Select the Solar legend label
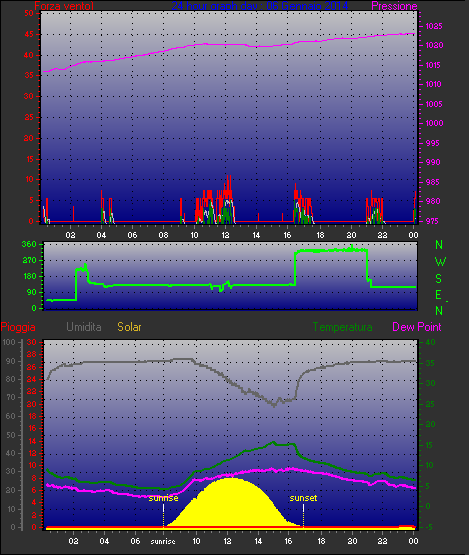469x555 pixels. [x=129, y=327]
